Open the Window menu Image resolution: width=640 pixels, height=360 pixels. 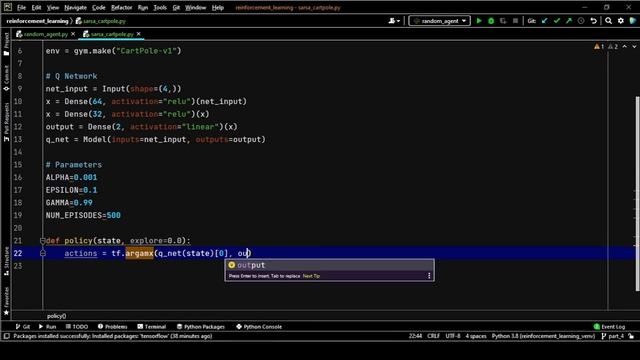click(x=196, y=7)
